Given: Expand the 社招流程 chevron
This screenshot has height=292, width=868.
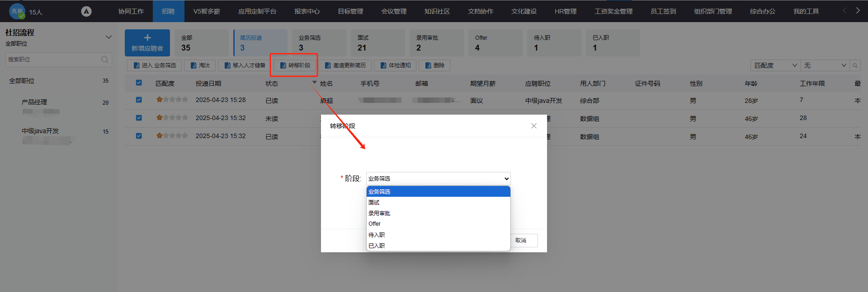Looking at the screenshot, I should (x=108, y=37).
